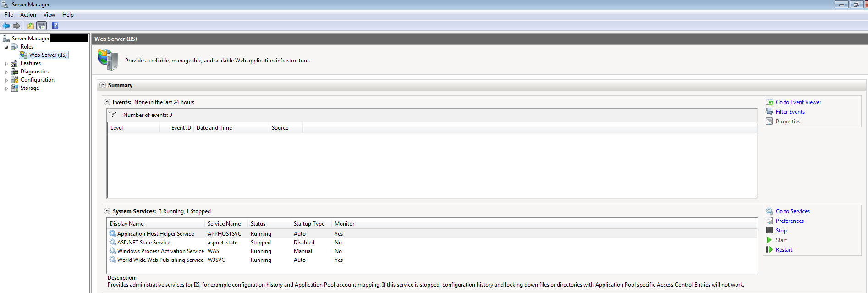Click the filter funnel icon beside Number of events
Image resolution: width=868 pixels, height=293 pixels.
113,115
